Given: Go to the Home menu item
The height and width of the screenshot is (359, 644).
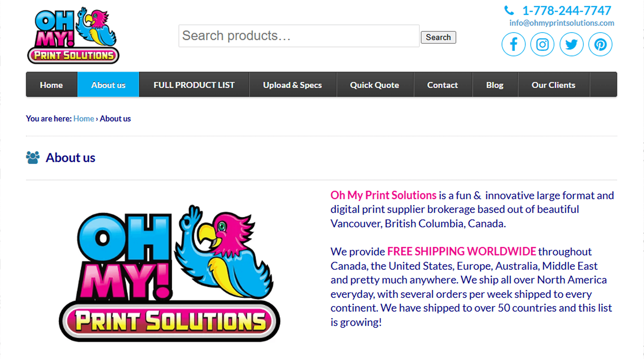Looking at the screenshot, I should pyautogui.click(x=51, y=85).
